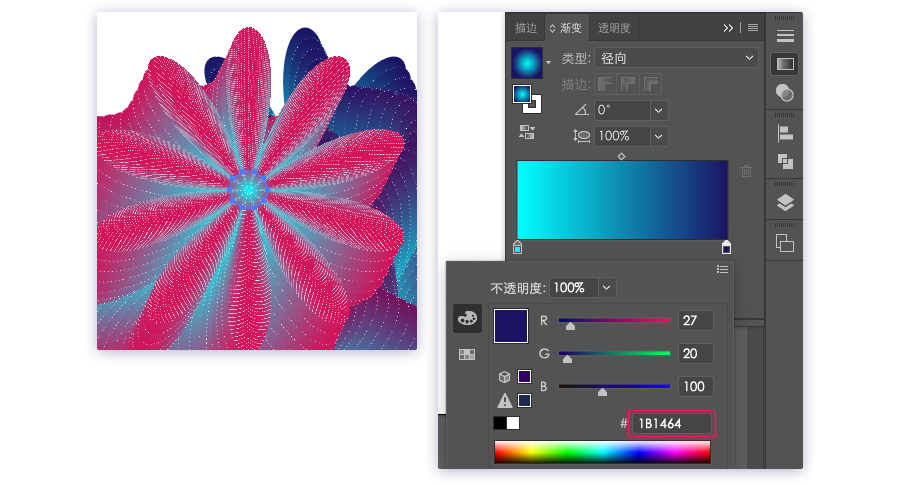Click the R value field 27
Viewport: 900px width, 485px height.
(696, 320)
